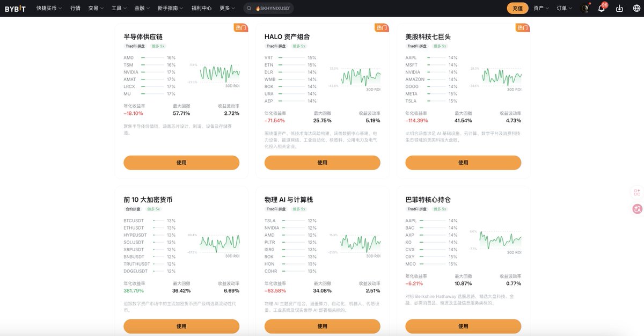Open the 行情 markets page
Screen dimensions: 644x336
point(75,8)
